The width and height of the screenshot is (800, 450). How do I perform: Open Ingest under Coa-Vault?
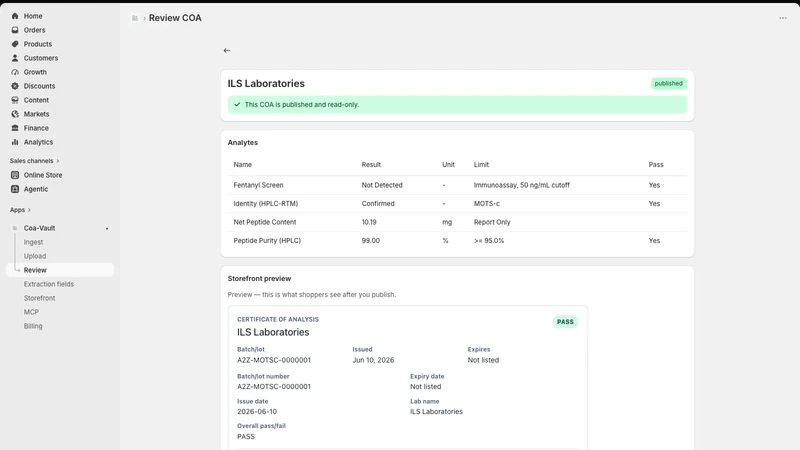tap(33, 242)
